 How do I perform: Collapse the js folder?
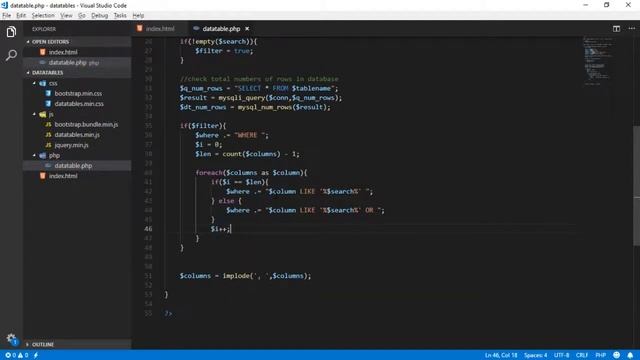coord(78,114)
